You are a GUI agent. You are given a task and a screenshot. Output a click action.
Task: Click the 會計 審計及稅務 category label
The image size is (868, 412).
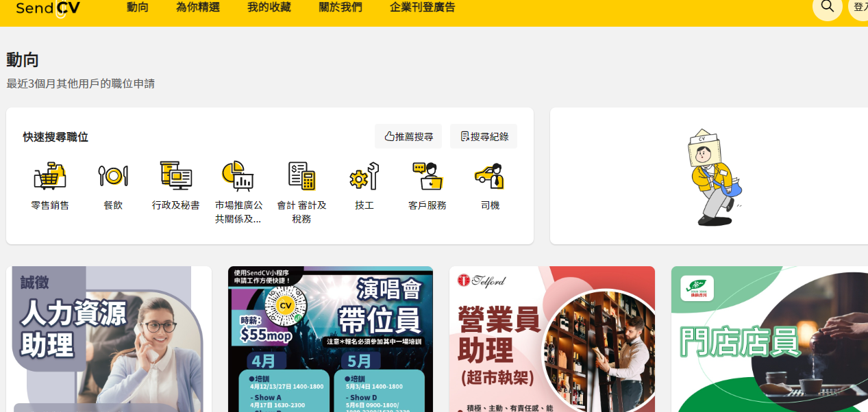(301, 212)
